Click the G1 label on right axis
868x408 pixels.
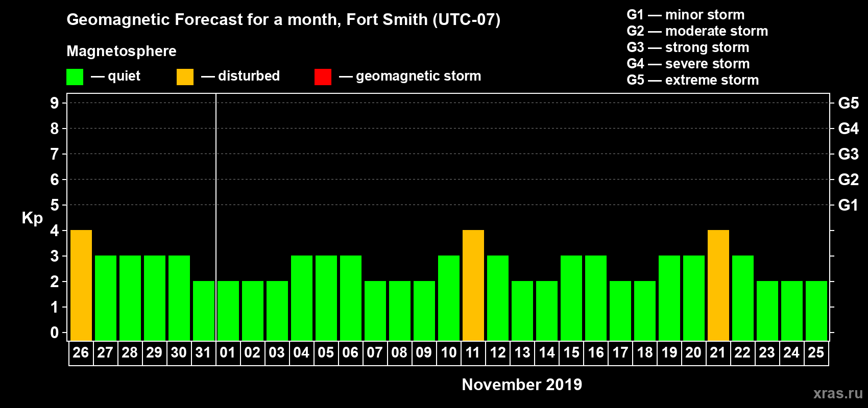click(849, 205)
